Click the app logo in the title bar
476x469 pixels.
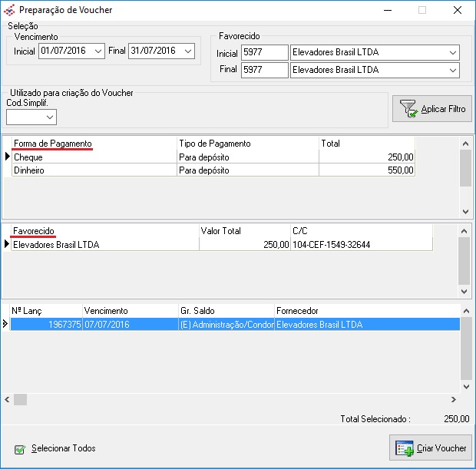[9, 11]
